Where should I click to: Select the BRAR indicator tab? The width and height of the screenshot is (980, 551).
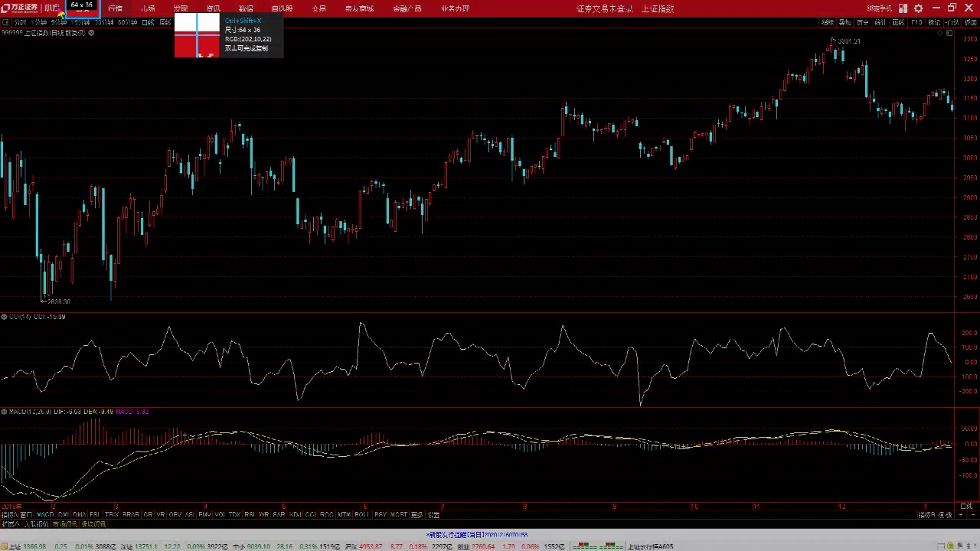coord(132,514)
